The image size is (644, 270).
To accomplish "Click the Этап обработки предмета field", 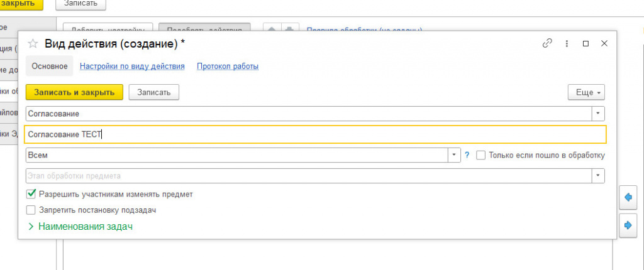I will (308, 176).
